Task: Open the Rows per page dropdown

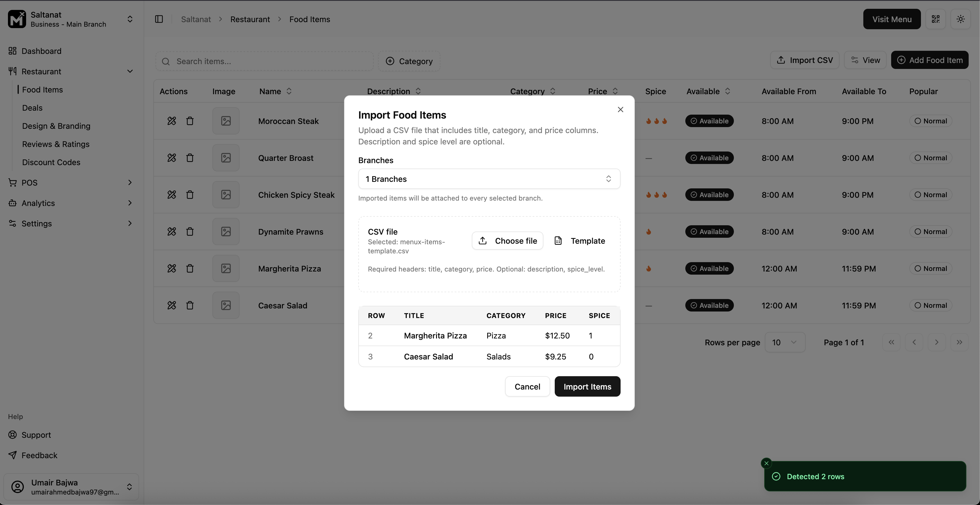Action: coord(784,342)
